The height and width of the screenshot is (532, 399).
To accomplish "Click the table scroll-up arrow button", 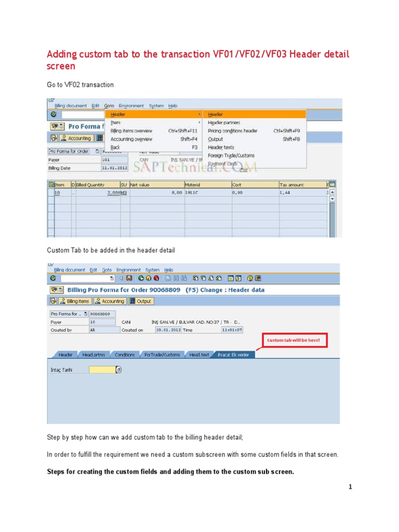I will (x=332, y=192).
